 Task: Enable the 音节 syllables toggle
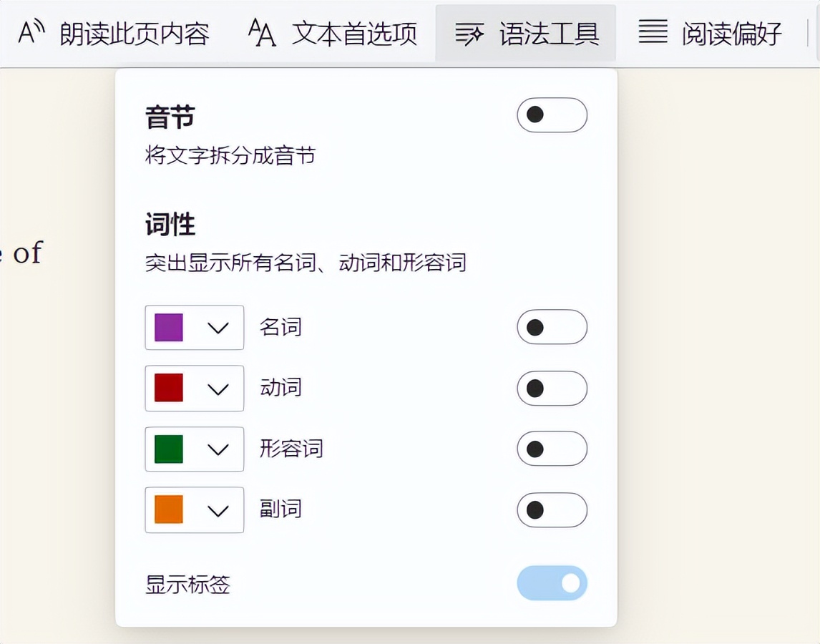click(x=552, y=115)
